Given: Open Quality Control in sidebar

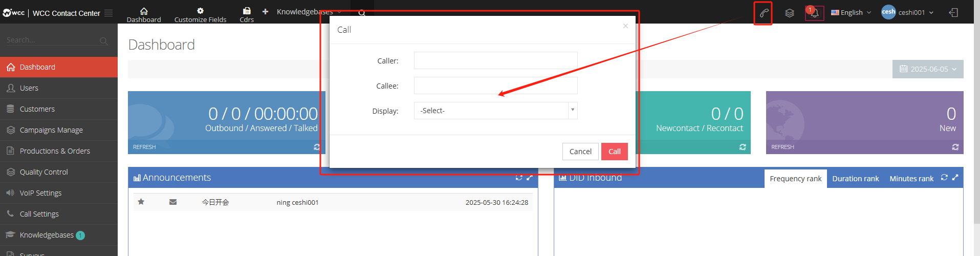Looking at the screenshot, I should click(x=59, y=172).
